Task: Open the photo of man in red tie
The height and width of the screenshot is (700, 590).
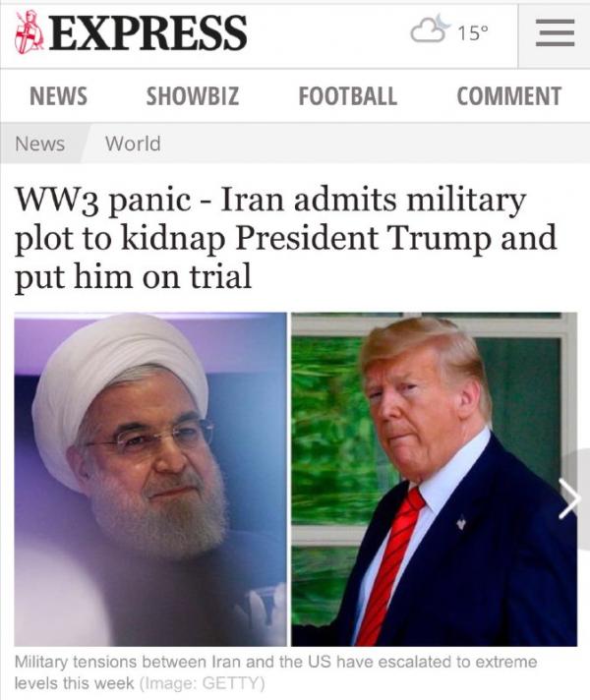Action: pyautogui.click(x=435, y=480)
